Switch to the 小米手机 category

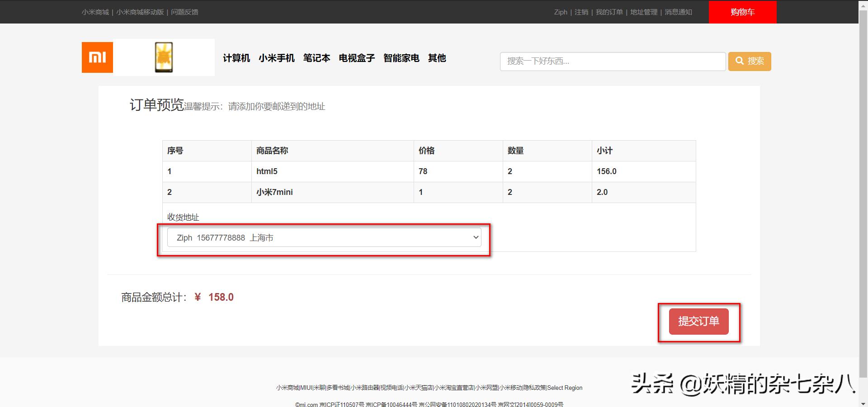(277, 58)
